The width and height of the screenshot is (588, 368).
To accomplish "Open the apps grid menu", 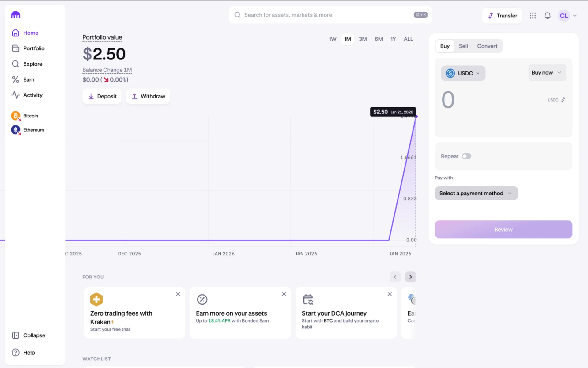I will point(533,16).
